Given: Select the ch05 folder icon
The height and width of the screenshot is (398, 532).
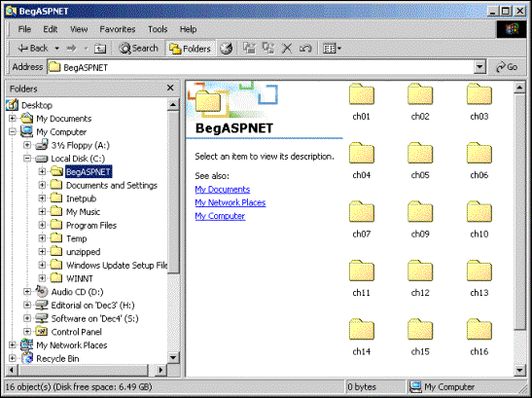Looking at the screenshot, I should pyautogui.click(x=420, y=154).
